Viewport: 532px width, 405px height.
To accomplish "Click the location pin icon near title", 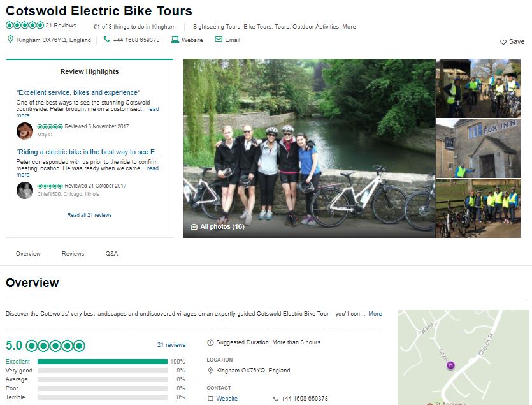I will coord(10,40).
